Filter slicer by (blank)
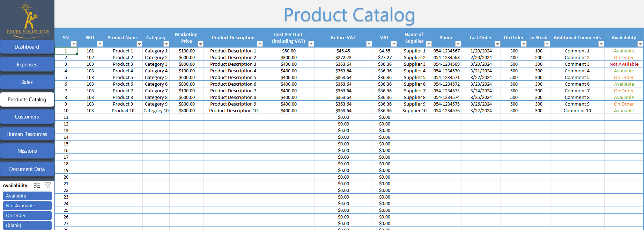Screen dimensions: 644x230 coord(27,225)
